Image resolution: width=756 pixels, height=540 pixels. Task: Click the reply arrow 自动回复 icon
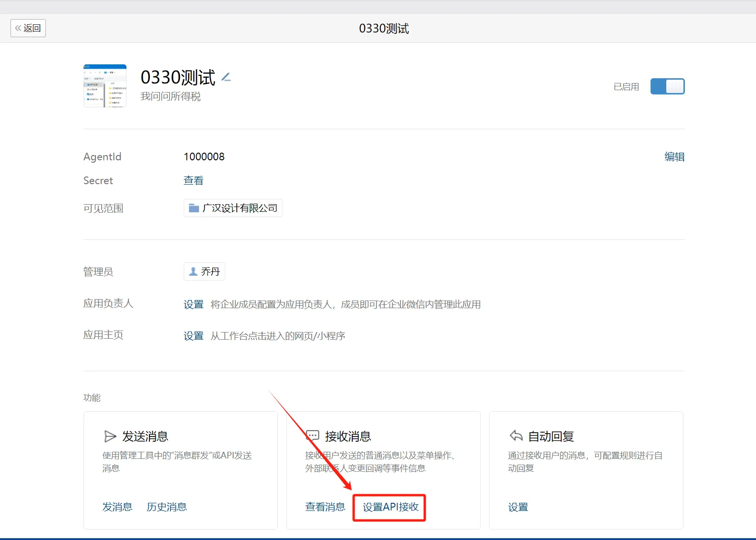(516, 436)
